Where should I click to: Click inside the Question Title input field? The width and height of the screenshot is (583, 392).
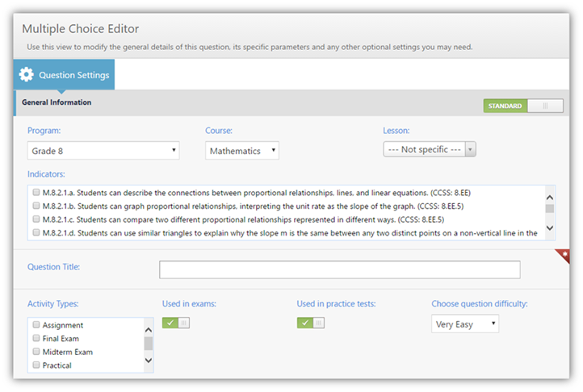[x=339, y=269]
